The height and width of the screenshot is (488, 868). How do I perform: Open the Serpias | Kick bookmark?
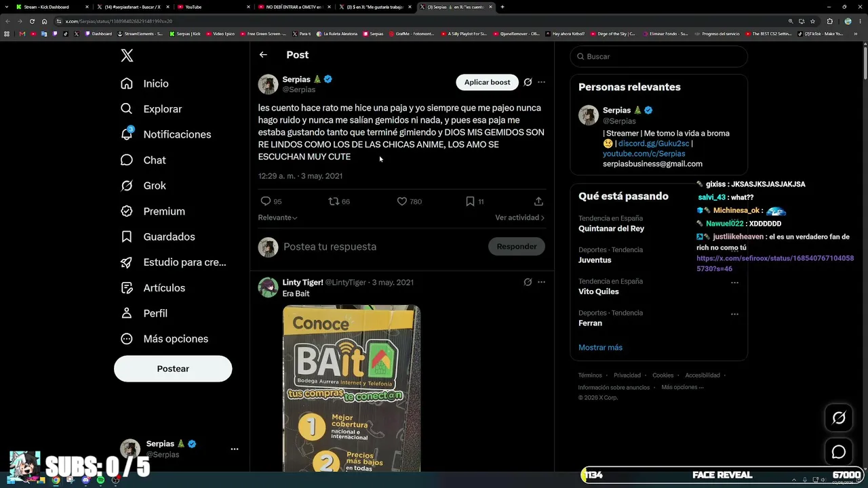click(185, 33)
